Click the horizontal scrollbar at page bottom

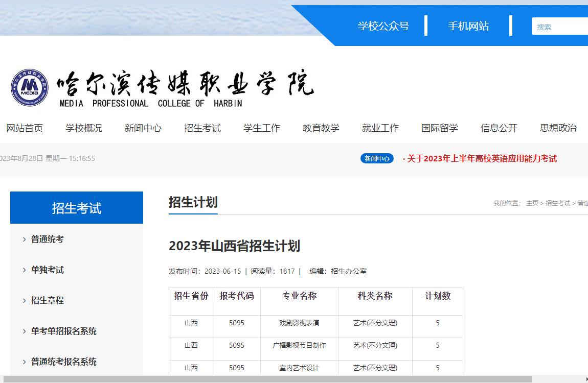point(268,379)
